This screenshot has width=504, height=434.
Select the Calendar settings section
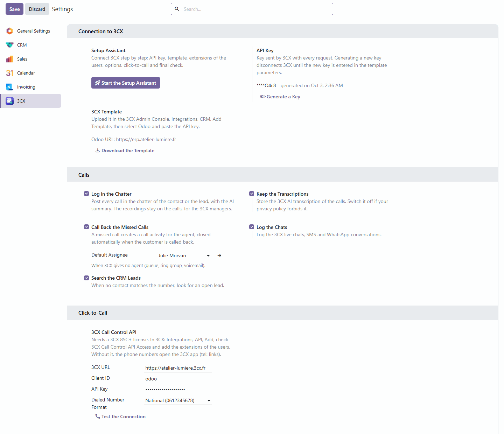[31, 73]
